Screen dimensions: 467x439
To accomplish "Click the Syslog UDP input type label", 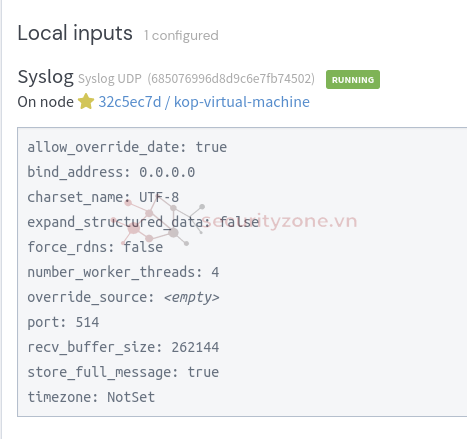I will click(110, 79).
